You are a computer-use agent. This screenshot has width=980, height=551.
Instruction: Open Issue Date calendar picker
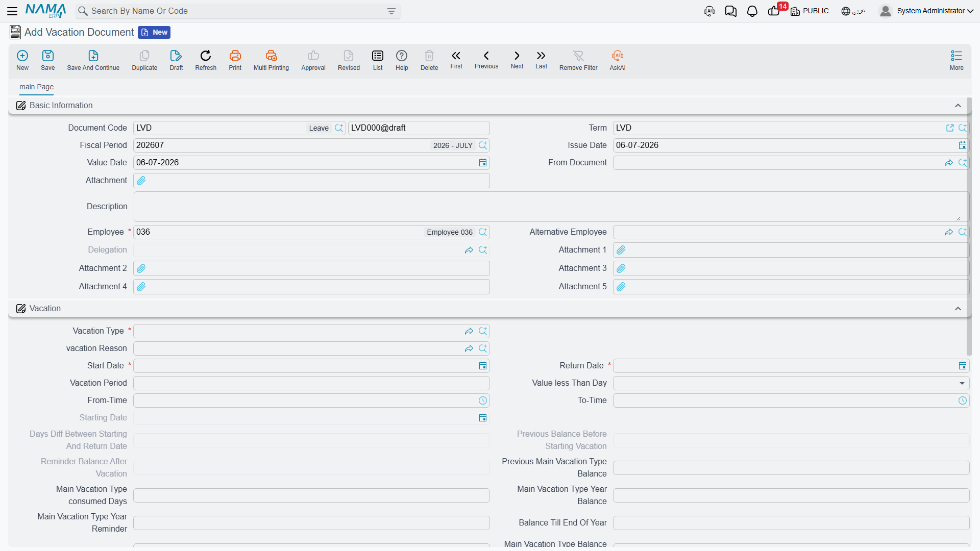point(962,145)
